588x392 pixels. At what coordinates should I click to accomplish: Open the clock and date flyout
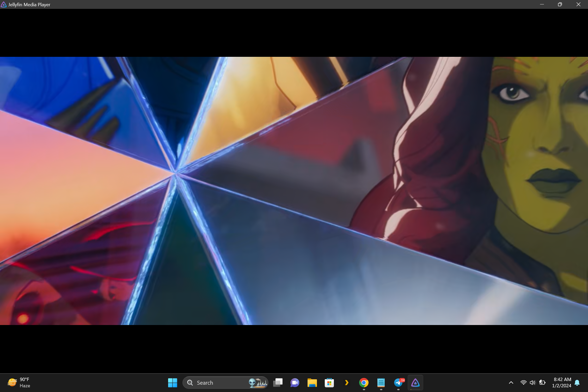pyautogui.click(x=562, y=383)
